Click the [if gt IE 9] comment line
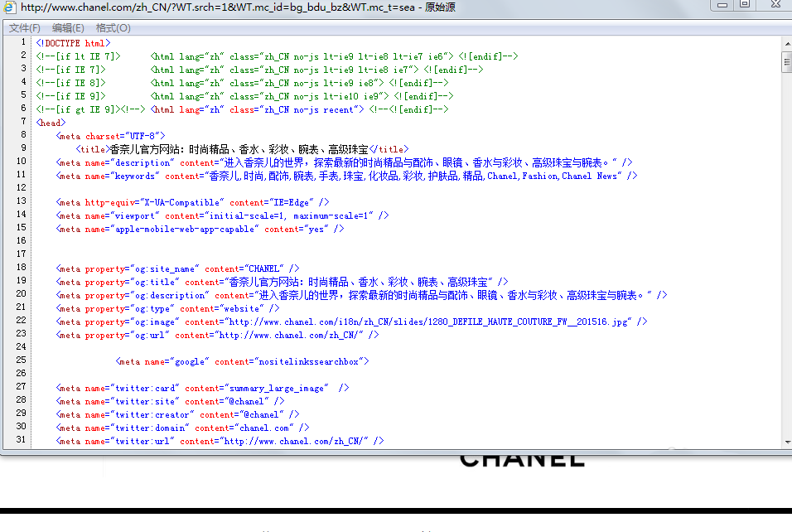792x532 pixels. (242, 109)
